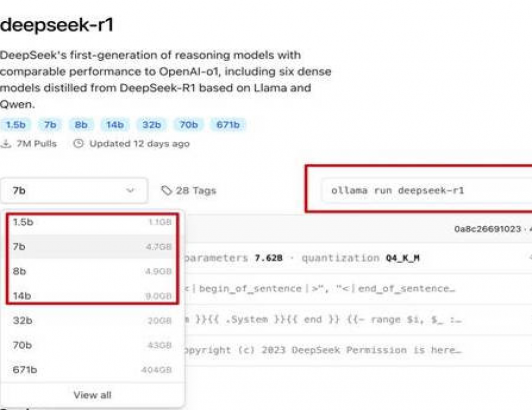
Task: Expand the 7b model size dropdown chevron
Action: tap(130, 190)
